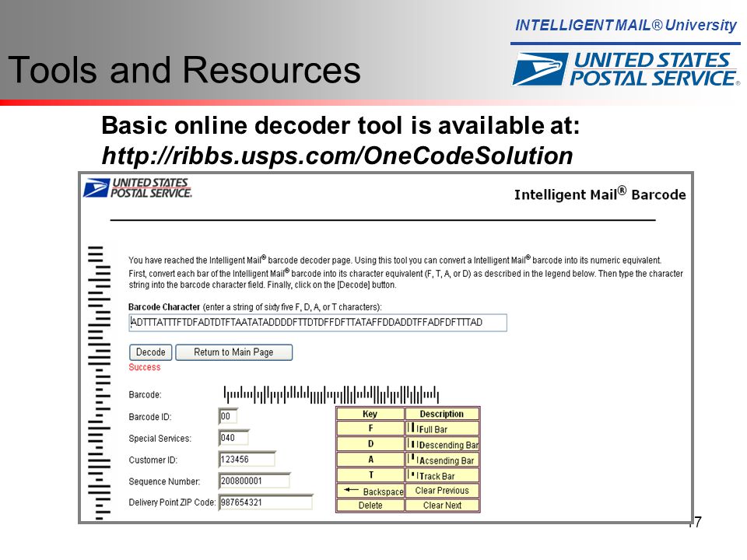Click the Sequence Number label
The height and width of the screenshot is (560, 747).
point(164,481)
